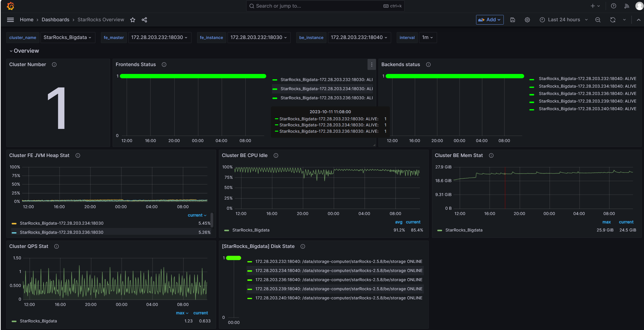Viewport: 644px width, 330px height.
Task: Sort JVM heap legend by current
Action: click(197, 215)
